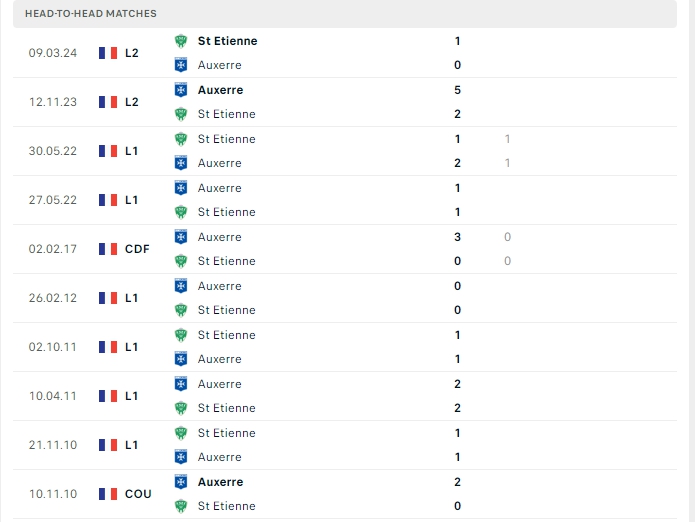Click Auxerre crest in 02.02.17 CDF match
The image size is (695, 522).
[x=181, y=237]
